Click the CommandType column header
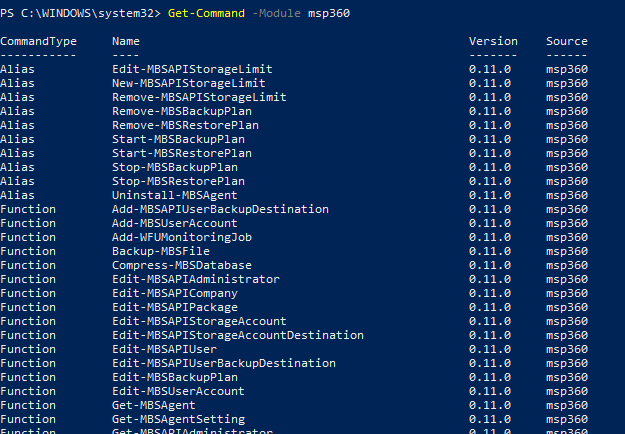The height and width of the screenshot is (434, 625). click(x=38, y=41)
